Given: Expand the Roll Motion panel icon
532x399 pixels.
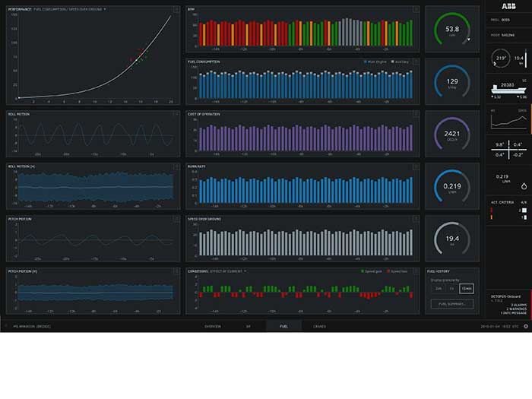Looking at the screenshot, I should pos(176,114).
